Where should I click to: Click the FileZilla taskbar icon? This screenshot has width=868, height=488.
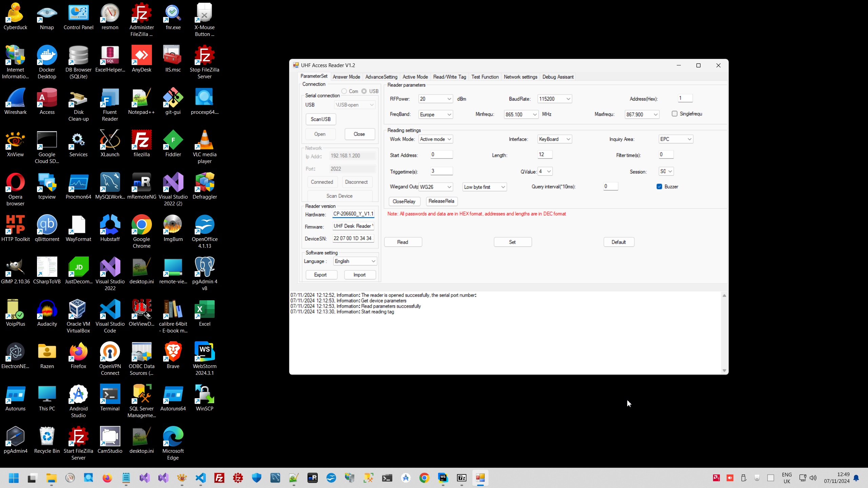(x=219, y=478)
